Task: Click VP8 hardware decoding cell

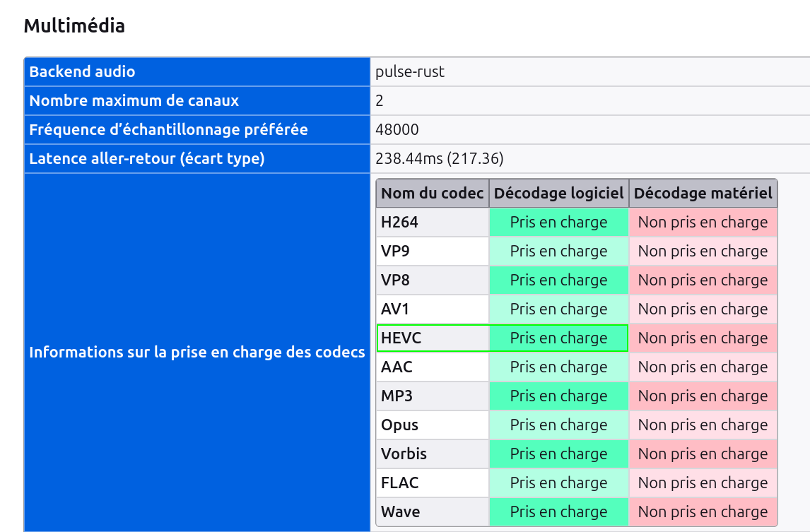Action: tap(703, 280)
